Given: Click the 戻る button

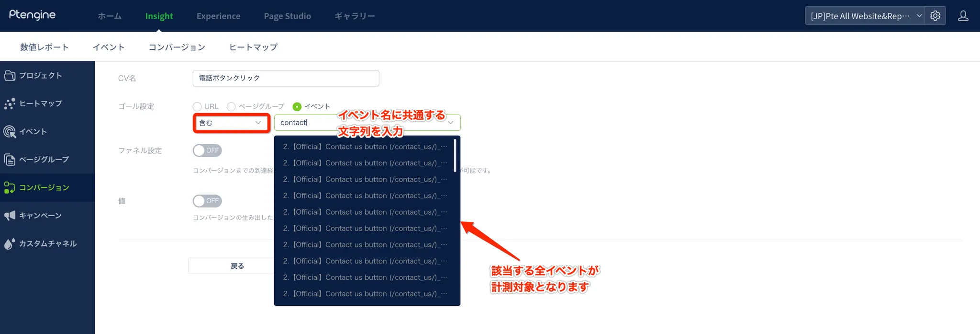Looking at the screenshot, I should click(x=237, y=266).
